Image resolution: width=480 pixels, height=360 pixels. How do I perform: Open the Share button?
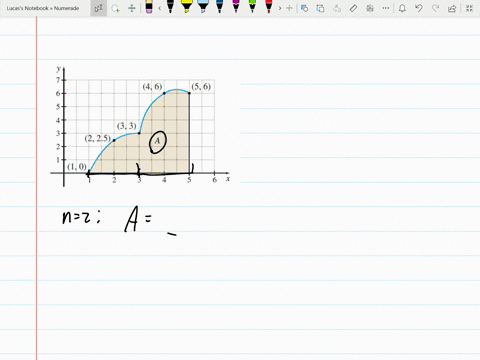pos(452,8)
